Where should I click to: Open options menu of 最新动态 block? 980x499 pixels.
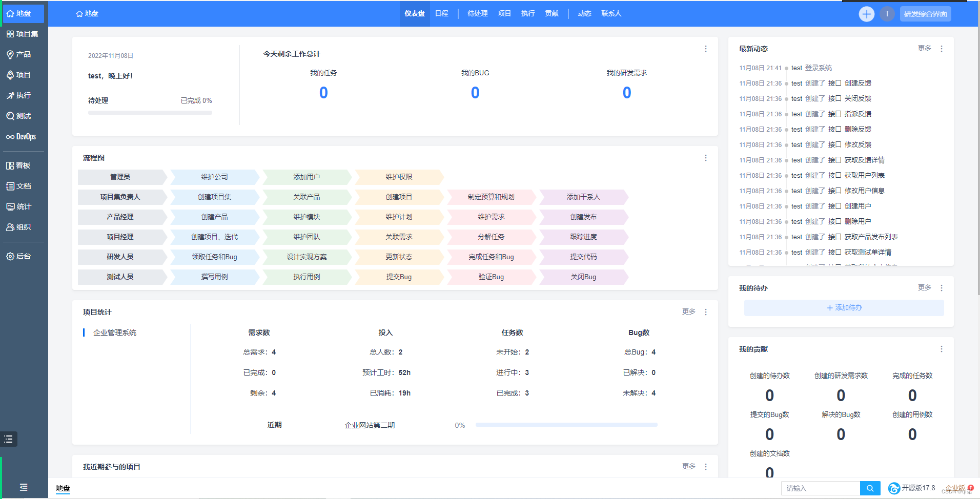coord(942,49)
